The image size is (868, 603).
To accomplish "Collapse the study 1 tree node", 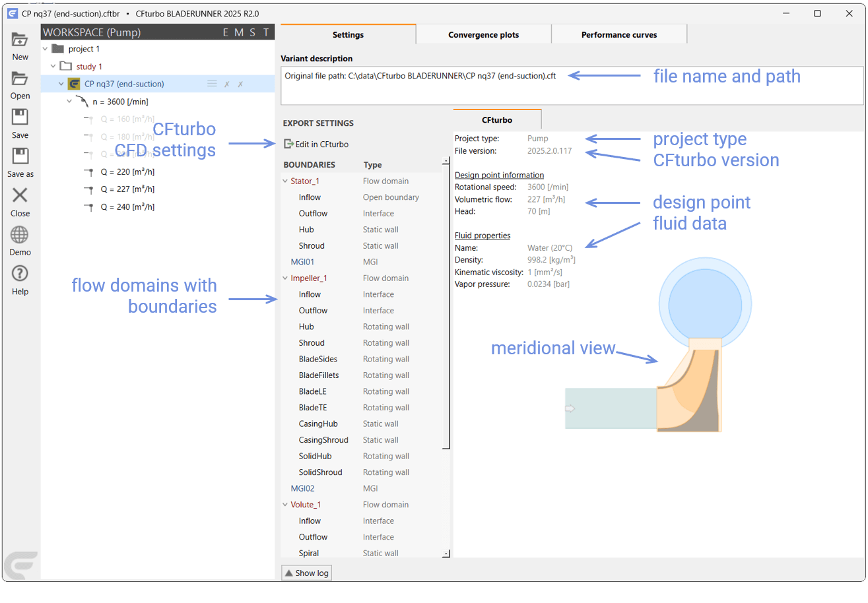I will [x=53, y=67].
